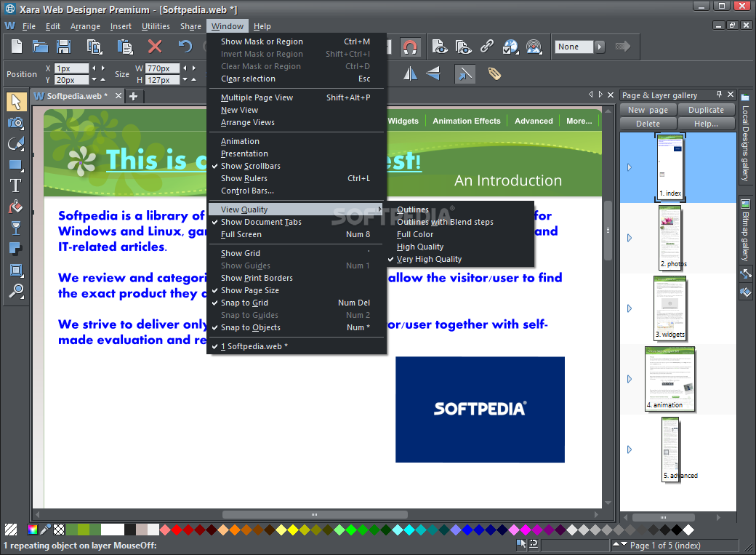Pick the yellow color swatch
756x555 pixels.
pyautogui.click(x=293, y=530)
